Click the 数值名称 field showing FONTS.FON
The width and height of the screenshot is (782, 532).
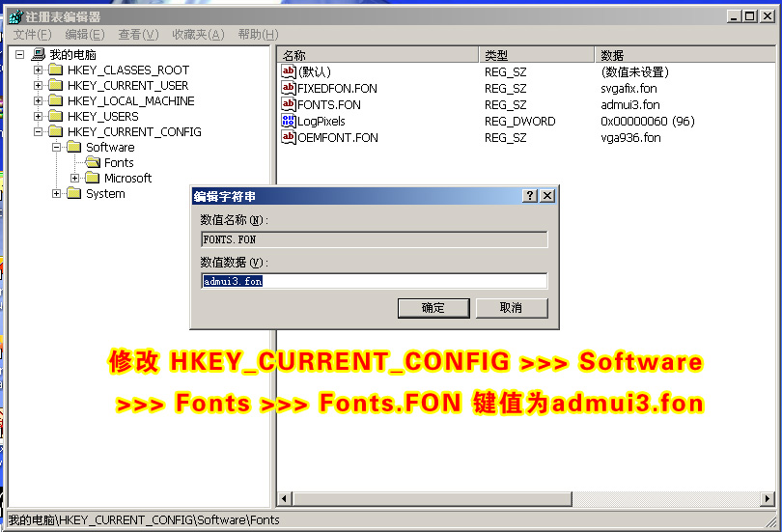tap(375, 239)
